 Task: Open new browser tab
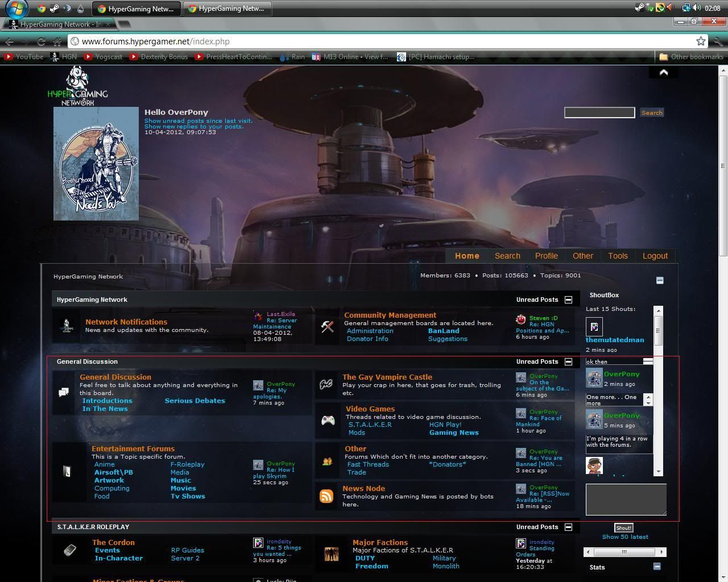124,24
